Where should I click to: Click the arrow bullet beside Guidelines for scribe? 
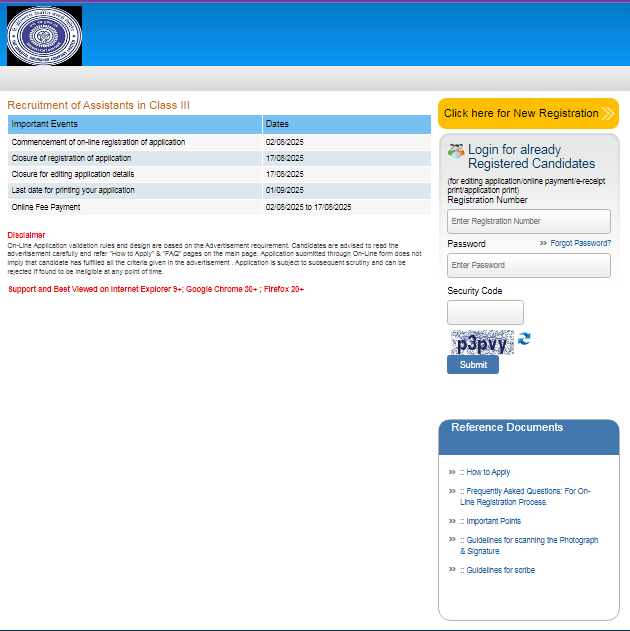tap(453, 570)
